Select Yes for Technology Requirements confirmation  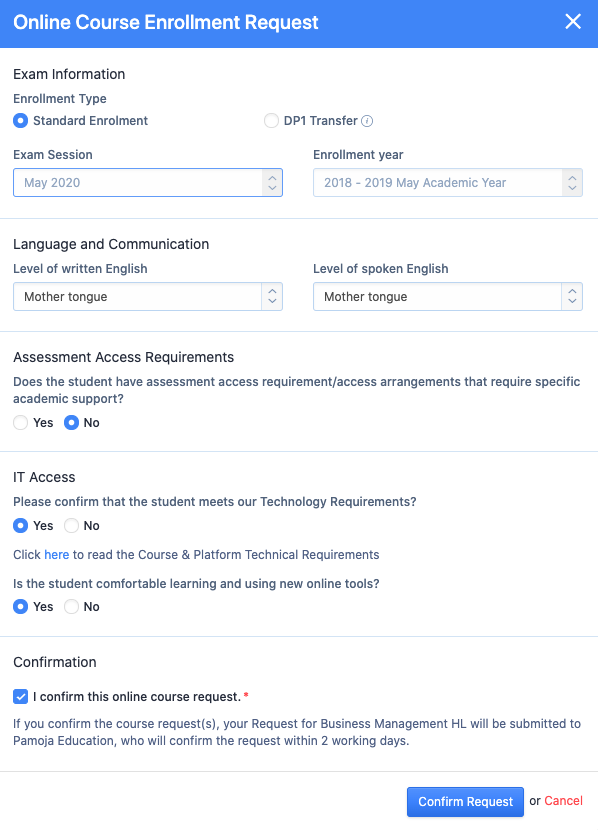click(21, 526)
